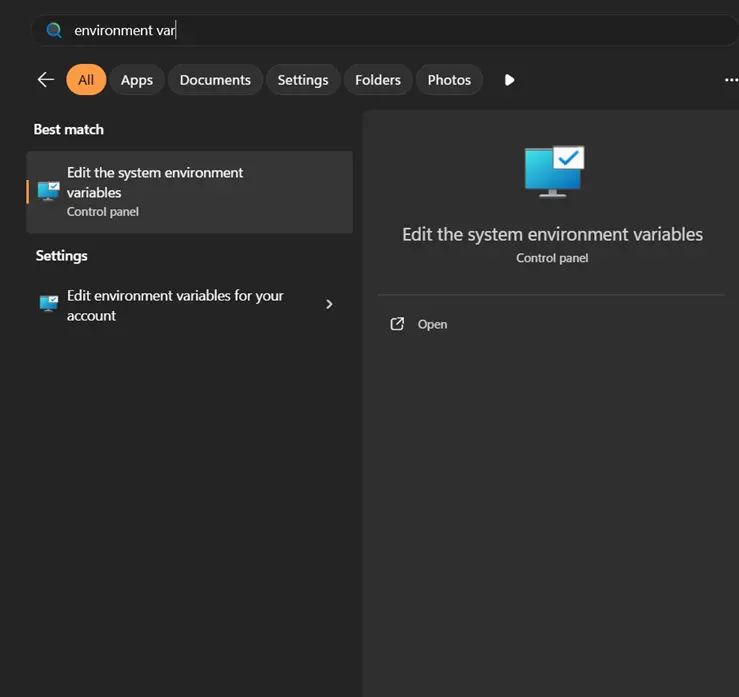Switch to the Photos filter
The height and width of the screenshot is (697, 739).
tap(449, 80)
